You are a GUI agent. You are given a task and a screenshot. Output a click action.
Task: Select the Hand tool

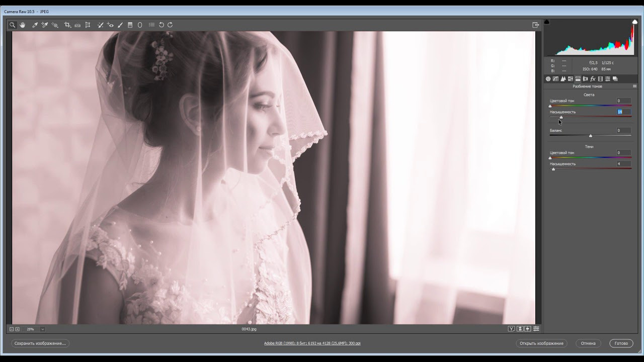coord(23,25)
